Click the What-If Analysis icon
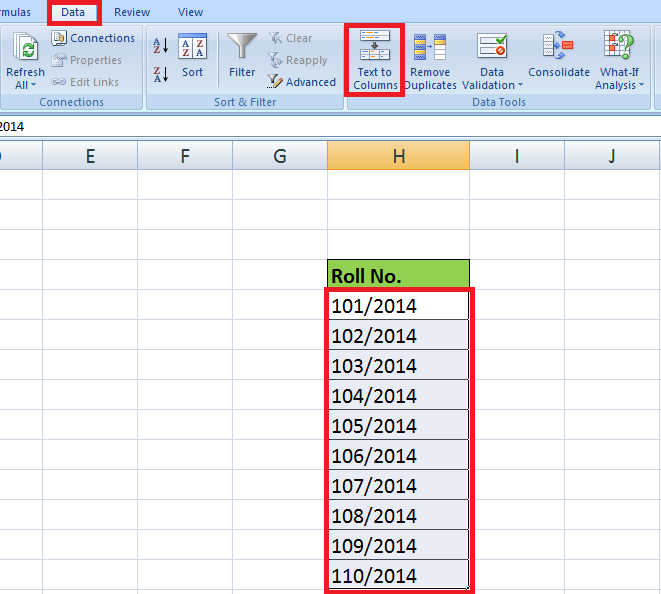Screen dimensions: 661x594 click(x=619, y=46)
